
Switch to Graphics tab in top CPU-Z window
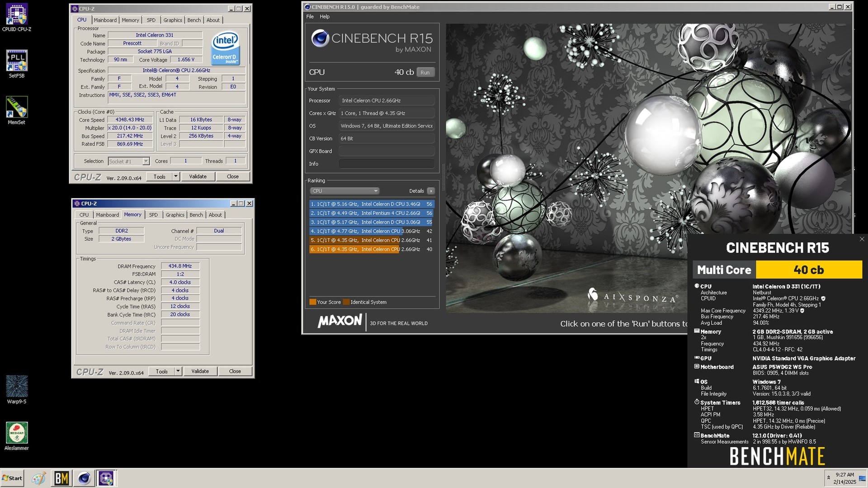click(173, 20)
